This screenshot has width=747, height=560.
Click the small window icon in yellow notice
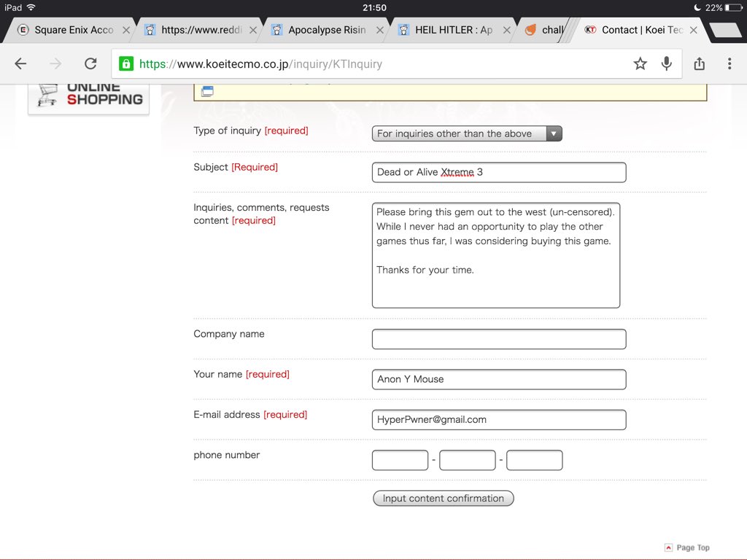coord(207,91)
